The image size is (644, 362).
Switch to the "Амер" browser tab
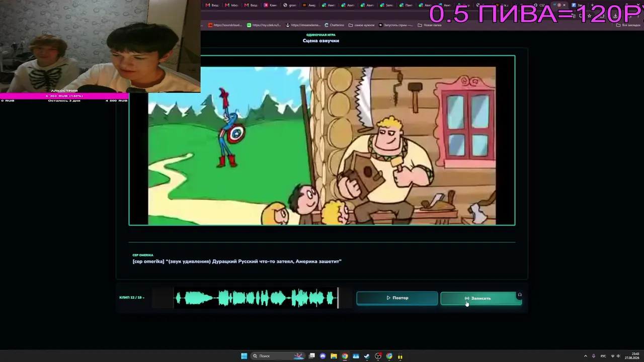click(x=308, y=5)
